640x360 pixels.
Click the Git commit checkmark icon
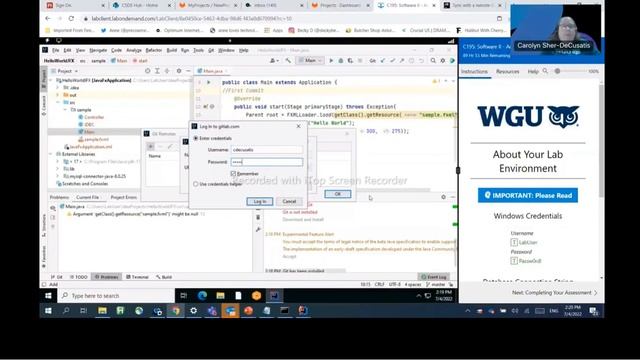click(392, 61)
